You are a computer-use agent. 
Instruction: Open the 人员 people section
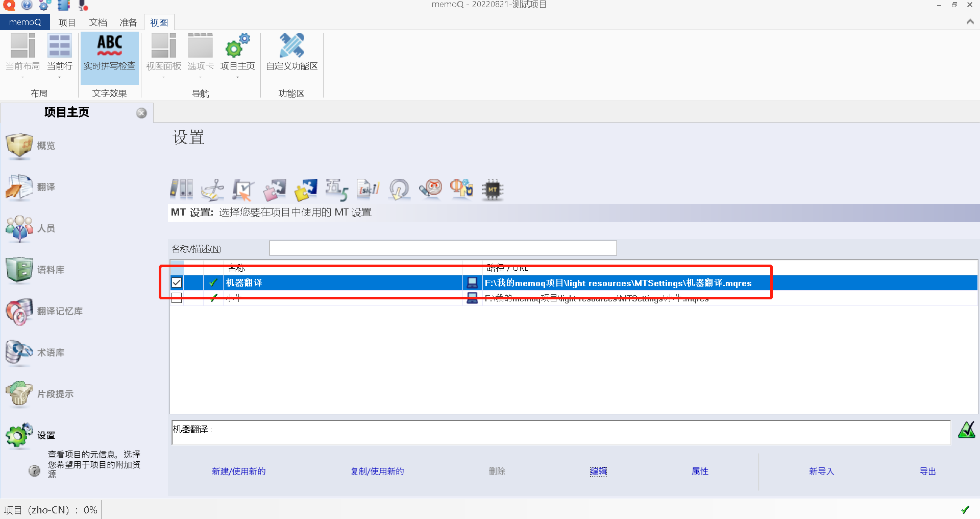(31, 228)
